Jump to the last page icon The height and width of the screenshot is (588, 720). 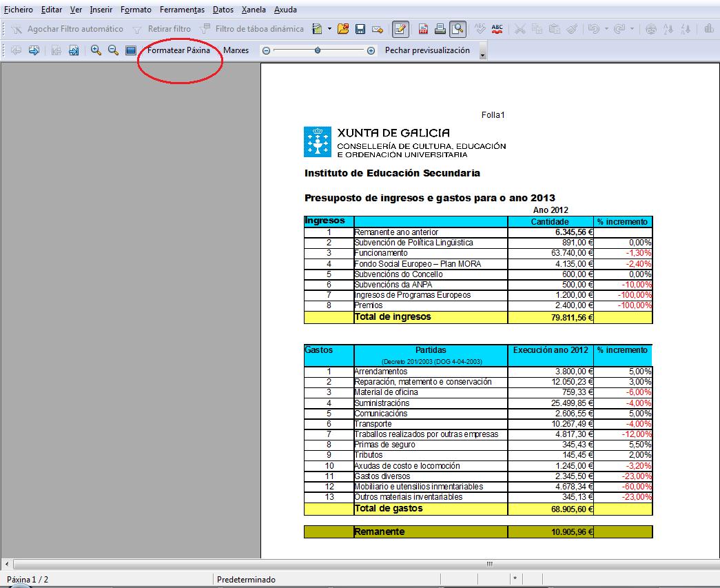[x=74, y=50]
